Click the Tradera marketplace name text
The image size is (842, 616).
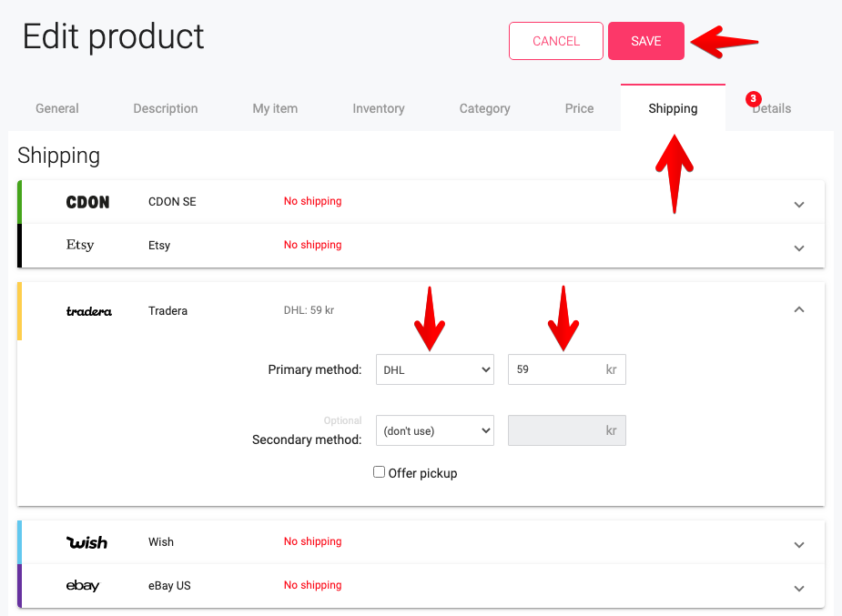168,310
